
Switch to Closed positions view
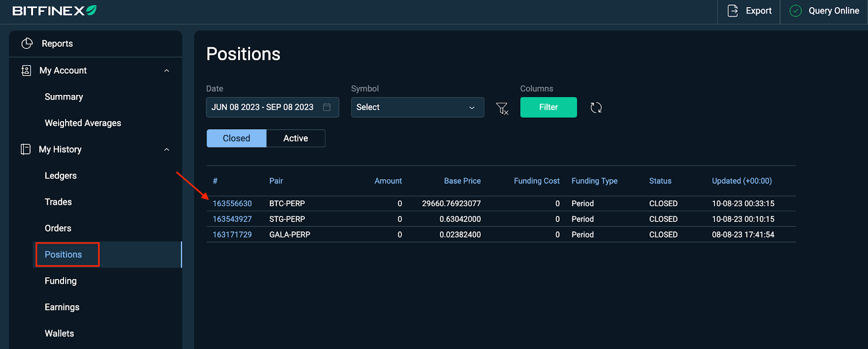(x=237, y=138)
